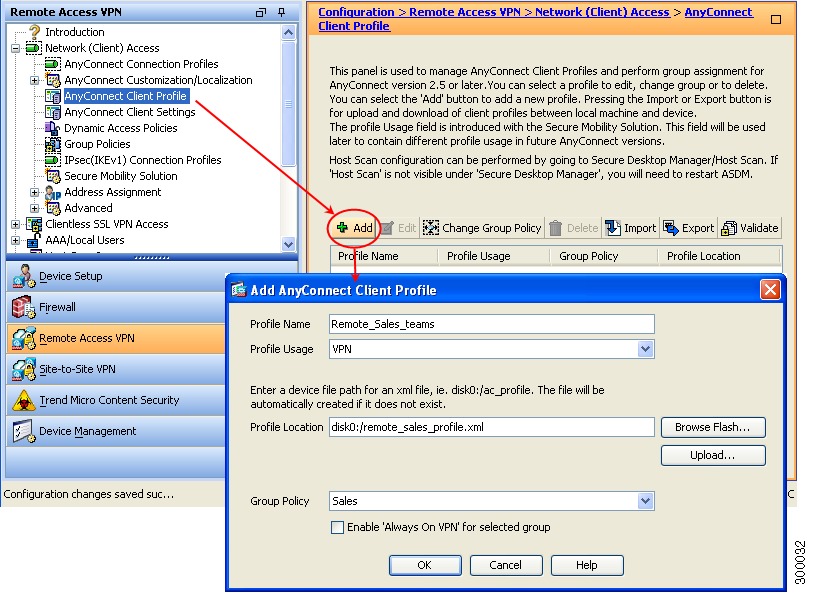Open Trend Micro Content Security section
Viewport: 813px width, 593px height.
[x=116, y=400]
